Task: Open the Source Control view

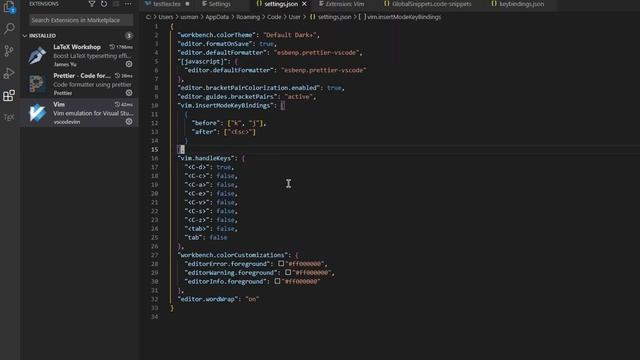Action: [9, 51]
